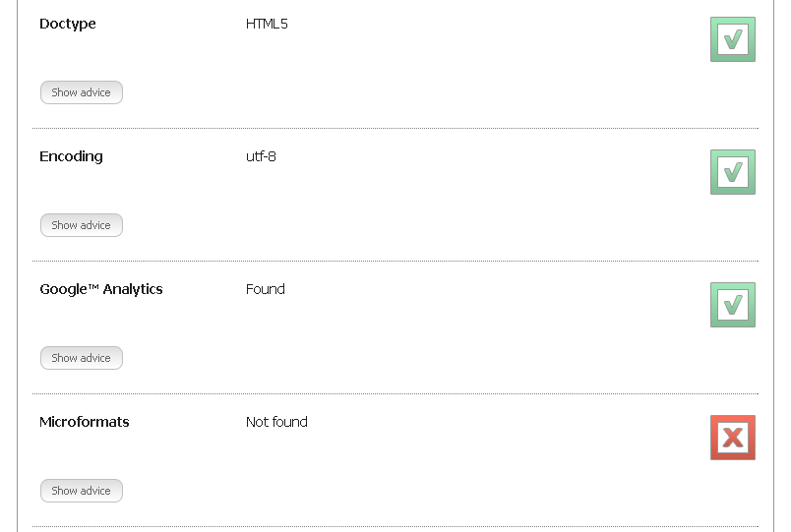Screen dimensions: 791x532
Task: Click the green checkmark icon for Doctype
Action: click(732, 39)
